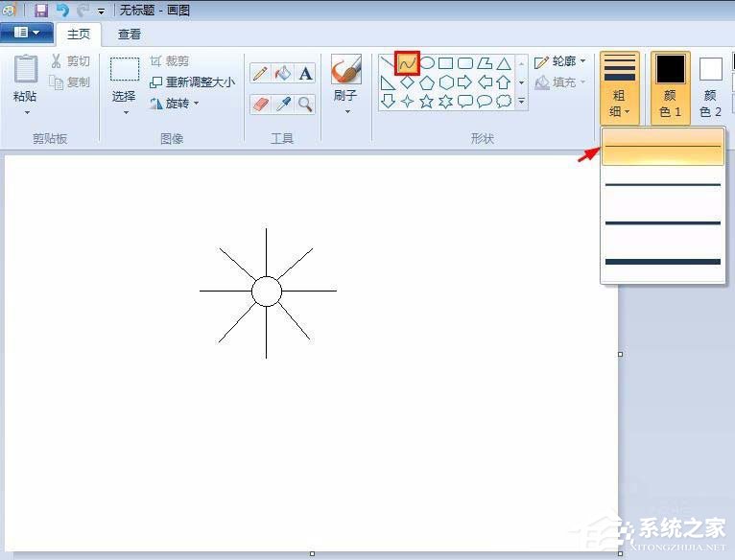Expand the full shapes gallery
The width and height of the screenshot is (735, 560).
521,101
